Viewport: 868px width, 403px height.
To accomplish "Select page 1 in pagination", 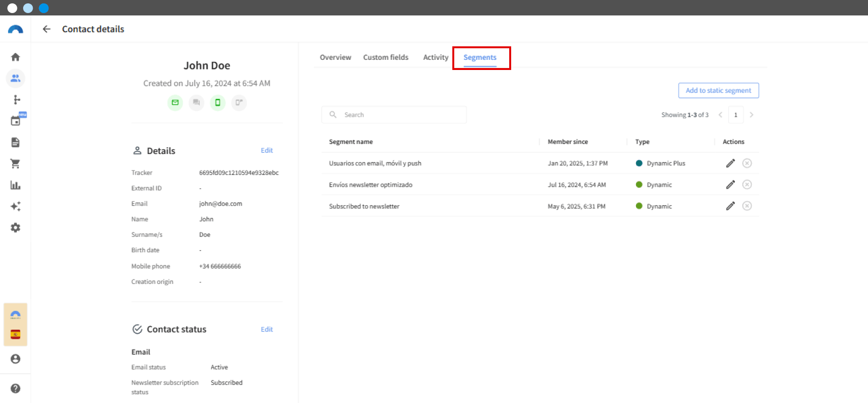I will [735, 115].
